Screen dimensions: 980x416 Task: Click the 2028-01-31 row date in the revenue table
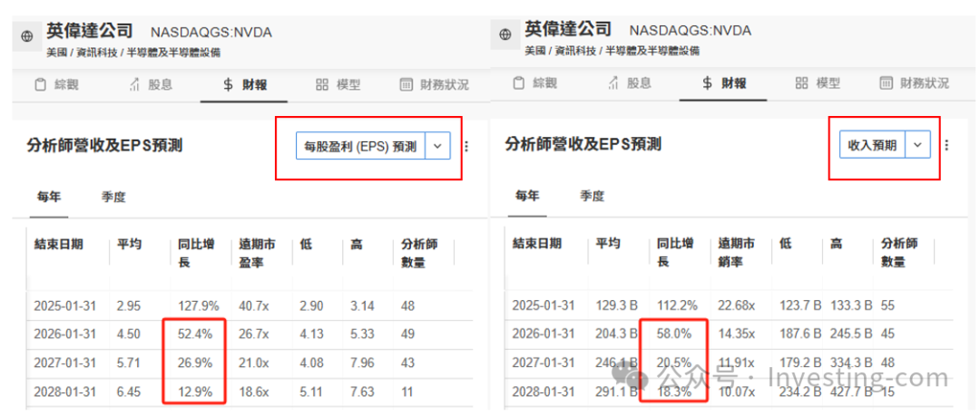click(x=544, y=393)
